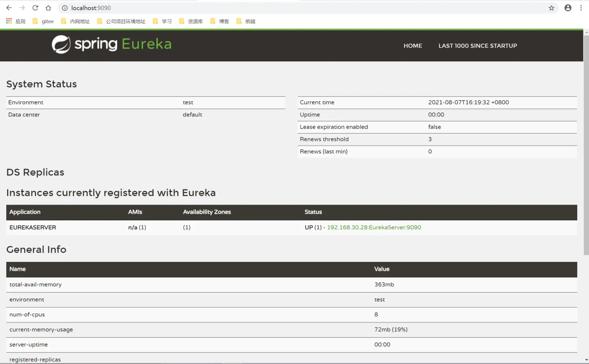Image resolution: width=589 pixels, height=364 pixels.
Task: Open the 学习 bookmark folder
Action: click(x=162, y=21)
